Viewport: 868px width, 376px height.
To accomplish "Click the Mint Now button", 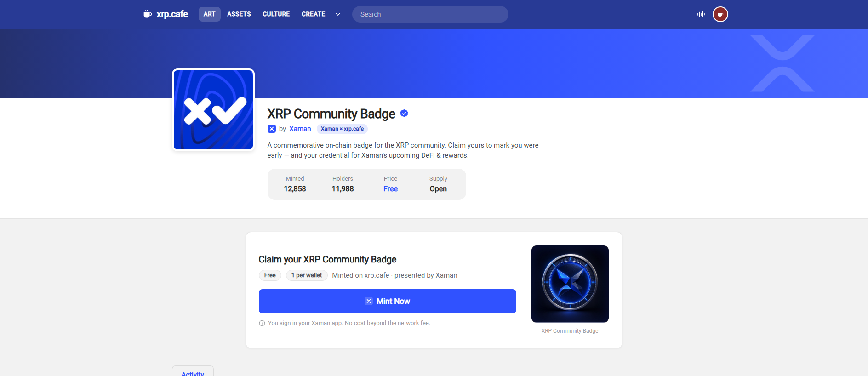I will pos(387,301).
